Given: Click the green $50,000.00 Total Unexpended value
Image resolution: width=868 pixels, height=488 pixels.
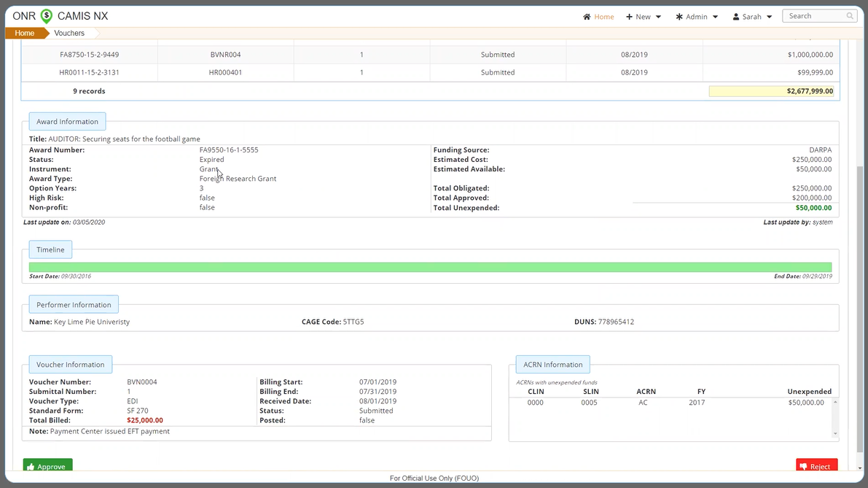Looking at the screenshot, I should (813, 208).
